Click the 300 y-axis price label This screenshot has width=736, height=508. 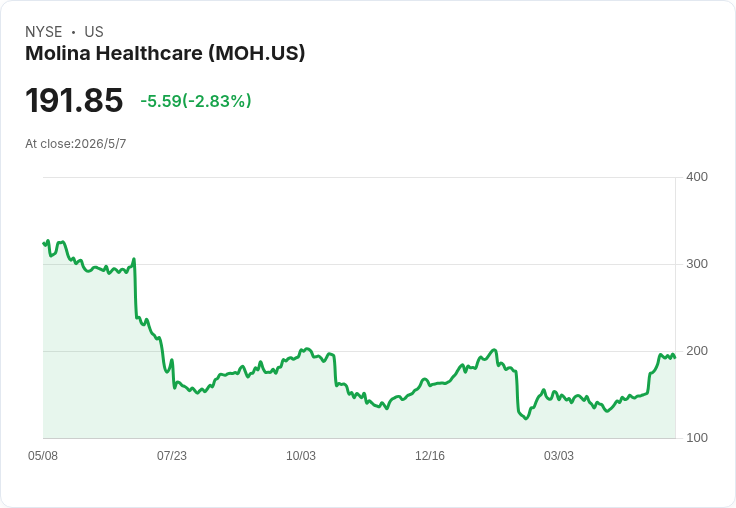(697, 264)
